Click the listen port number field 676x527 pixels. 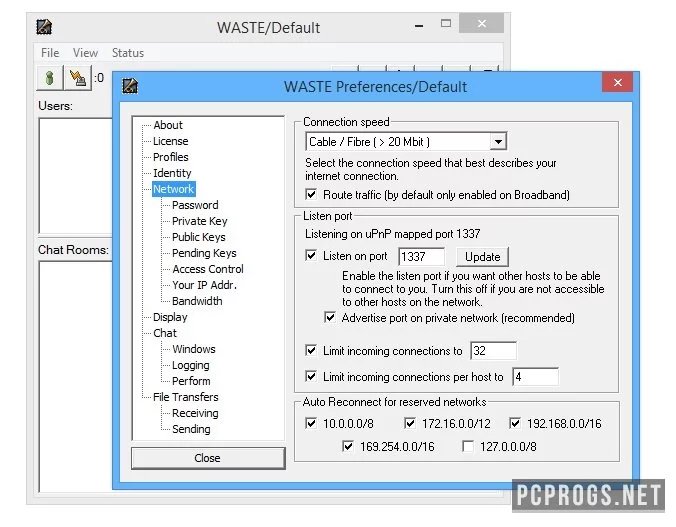421,257
